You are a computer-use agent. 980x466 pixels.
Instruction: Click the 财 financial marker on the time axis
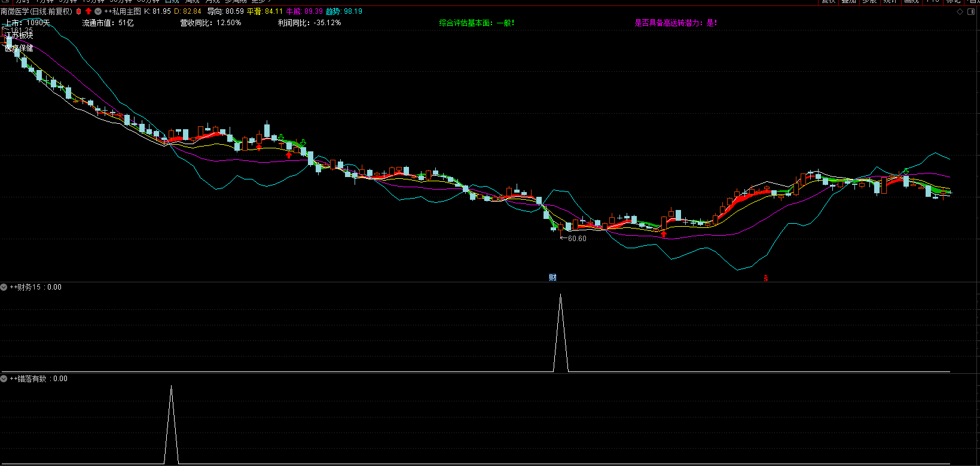[x=552, y=278]
